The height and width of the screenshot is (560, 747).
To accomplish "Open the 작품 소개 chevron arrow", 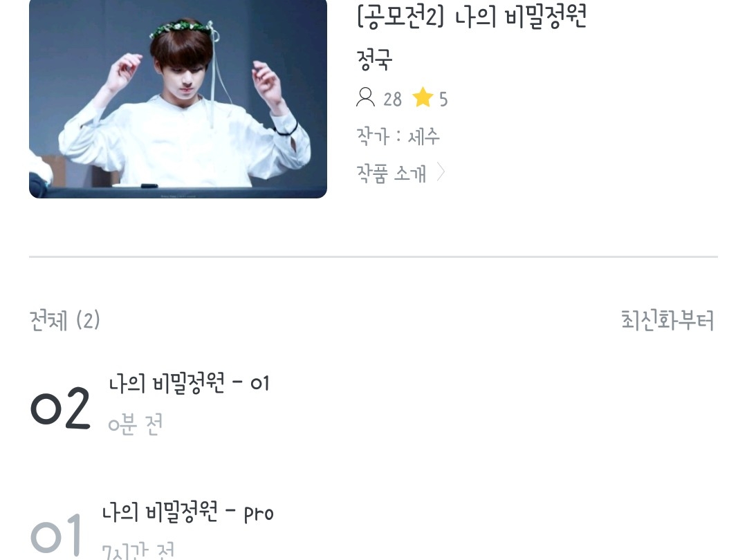I will pos(441,172).
